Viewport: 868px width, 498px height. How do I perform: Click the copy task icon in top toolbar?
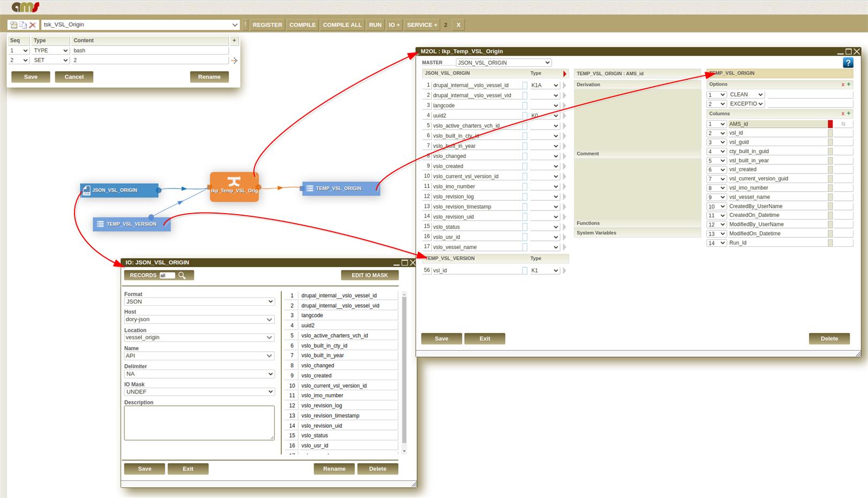[x=23, y=25]
